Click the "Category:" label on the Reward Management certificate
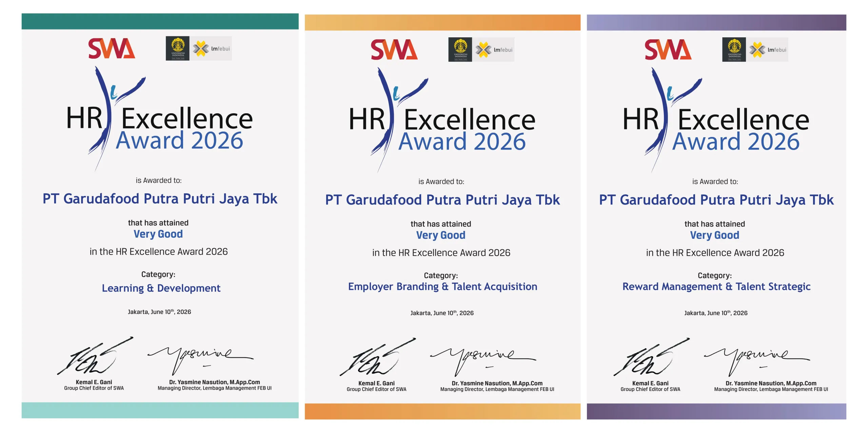 point(715,275)
